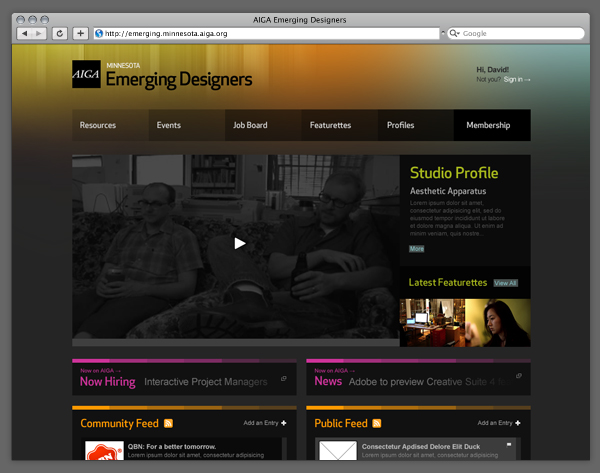
Task: Click Now on AIGA above Now Hiring
Action: pos(101,370)
